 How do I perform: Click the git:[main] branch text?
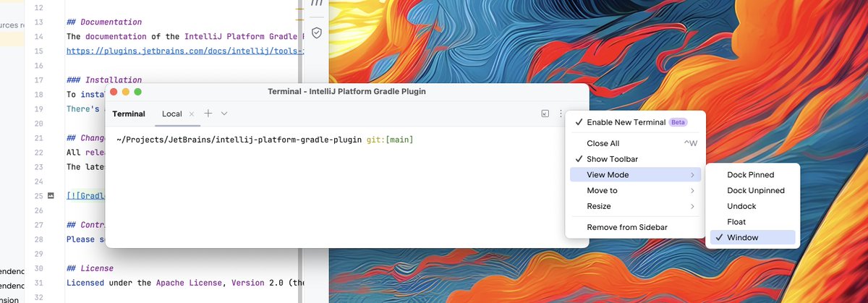pos(389,140)
